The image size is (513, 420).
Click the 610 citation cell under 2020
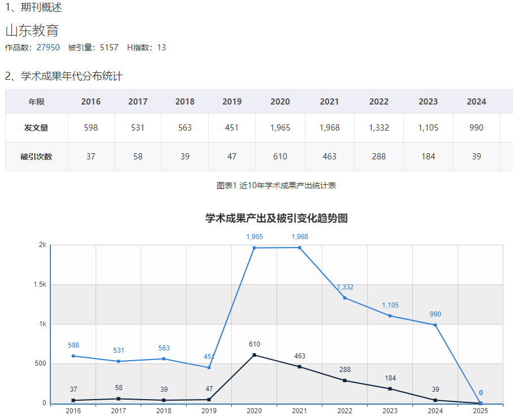click(279, 156)
